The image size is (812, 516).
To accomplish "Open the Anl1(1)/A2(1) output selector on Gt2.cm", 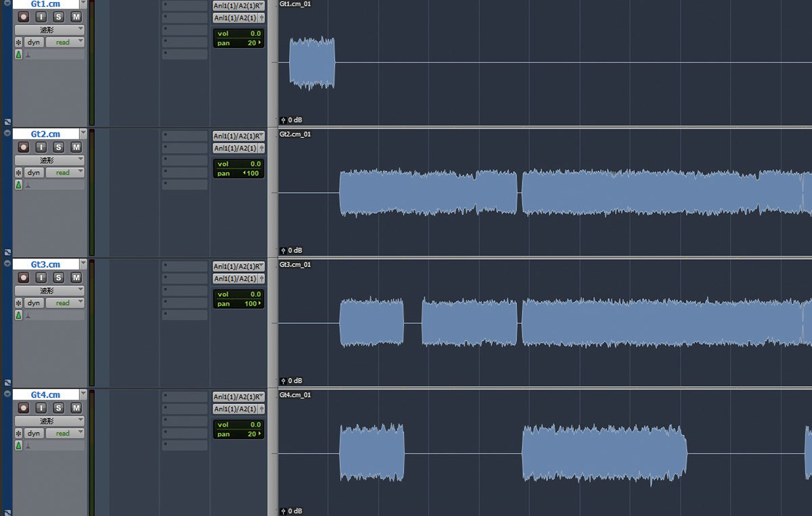I will 235,148.
